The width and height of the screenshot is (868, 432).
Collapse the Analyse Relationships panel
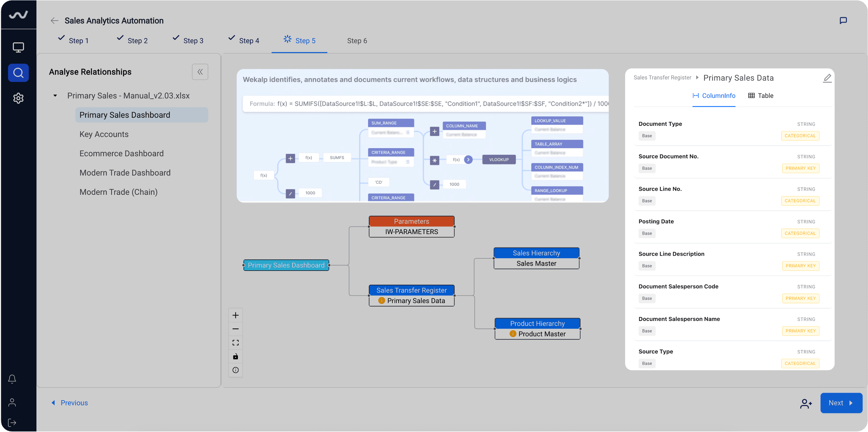click(200, 72)
